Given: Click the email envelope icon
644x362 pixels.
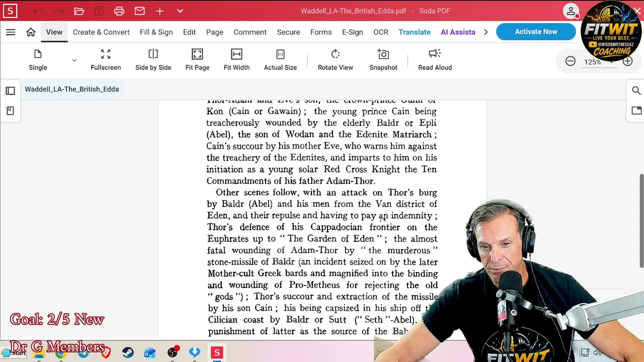Looking at the screenshot, I should point(139,11).
